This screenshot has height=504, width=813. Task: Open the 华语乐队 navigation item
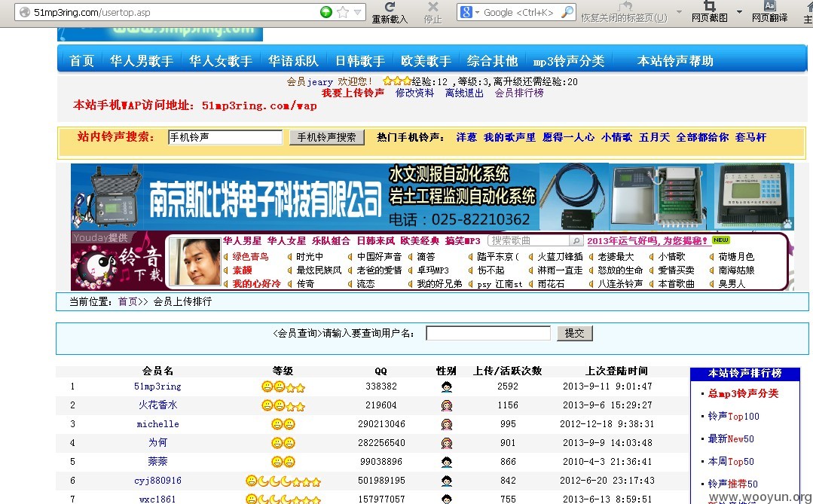pyautogui.click(x=293, y=61)
